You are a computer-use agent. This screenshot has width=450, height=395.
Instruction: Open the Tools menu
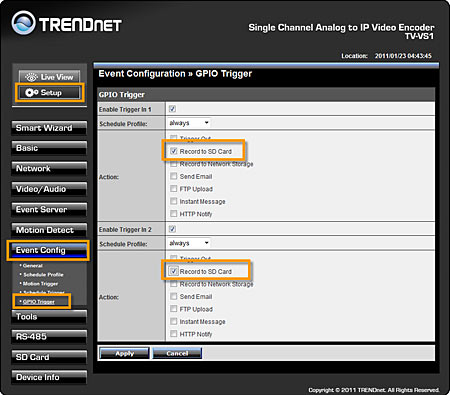pos(49,317)
